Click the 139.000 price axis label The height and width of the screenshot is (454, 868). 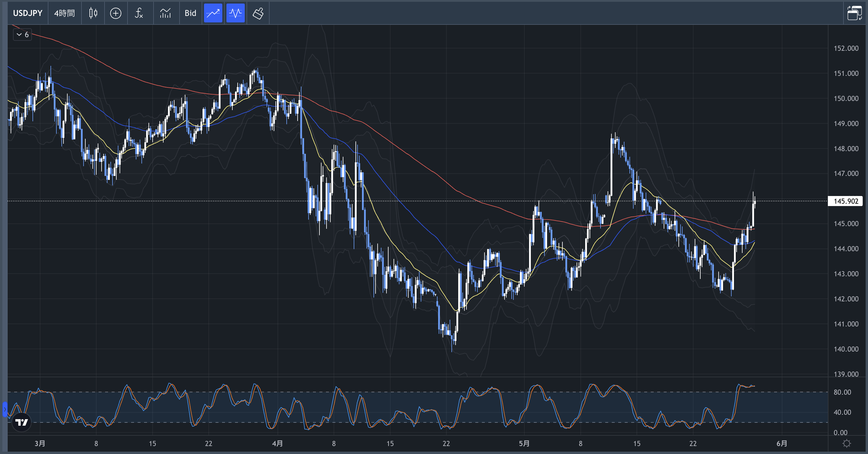coord(846,374)
